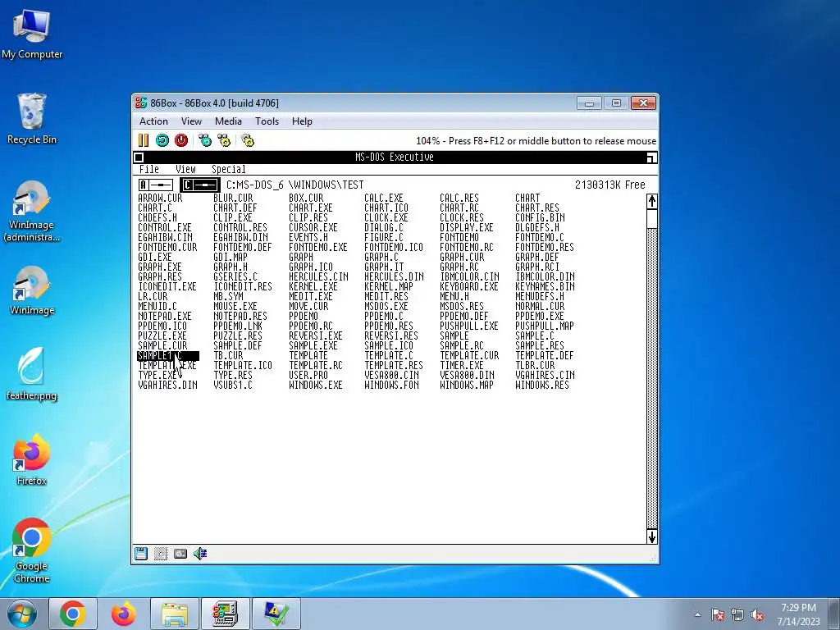840x630 pixels.
Task: Click the taskbar clock showing 7:29 PM
Action: 799,614
